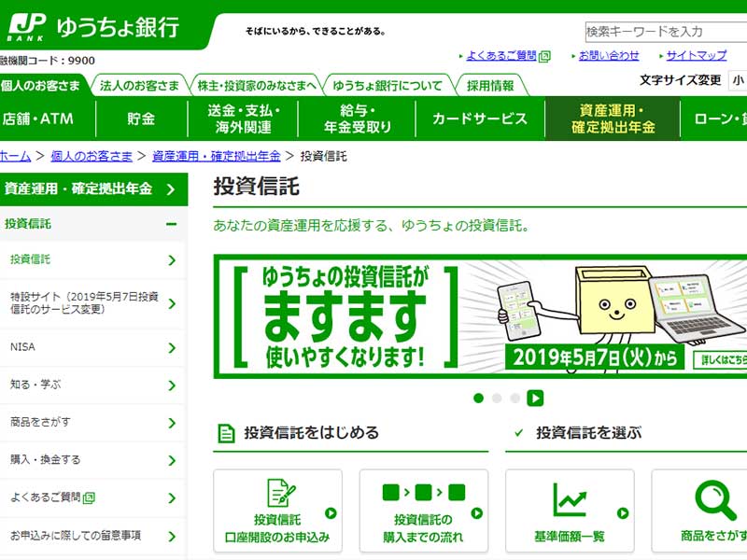Screen dimensions: 747x560
Task: Open the ますます使いやすくなります banner
Action: [480, 316]
